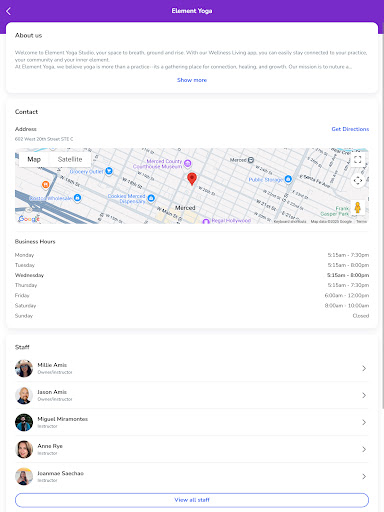
Task: Toggle fullscreen map view
Action: pyautogui.click(x=358, y=159)
